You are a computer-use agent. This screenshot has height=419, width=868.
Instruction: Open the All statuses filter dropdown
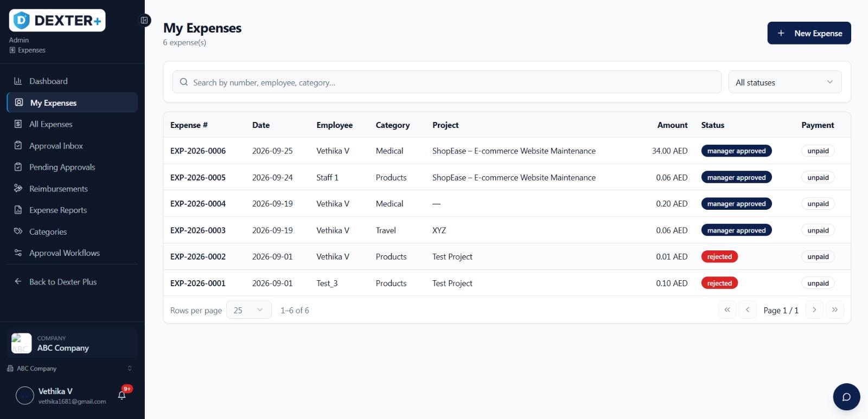click(x=784, y=82)
